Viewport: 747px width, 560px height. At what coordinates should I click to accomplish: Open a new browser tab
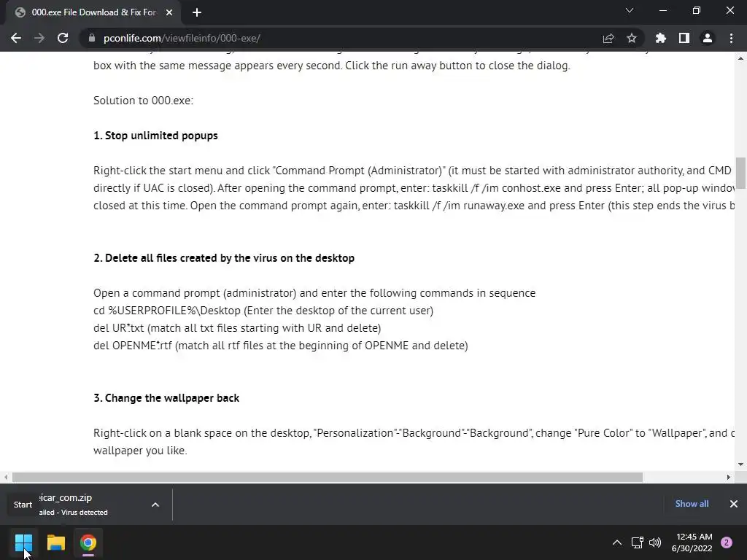pos(197,12)
